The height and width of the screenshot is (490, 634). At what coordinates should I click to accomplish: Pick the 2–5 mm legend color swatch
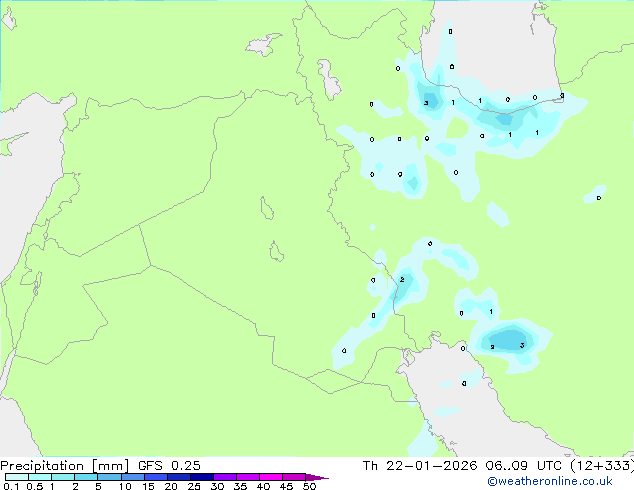point(87,477)
